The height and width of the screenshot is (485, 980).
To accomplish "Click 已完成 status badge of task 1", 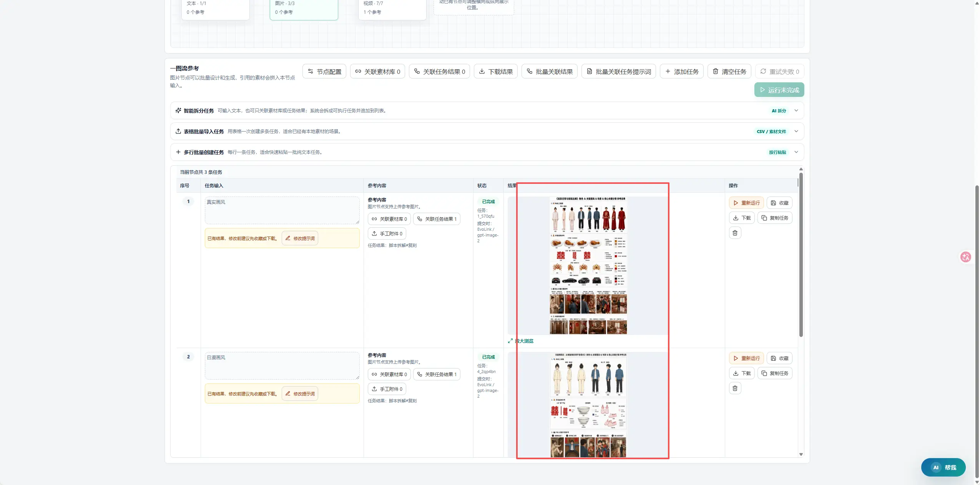I will 488,202.
